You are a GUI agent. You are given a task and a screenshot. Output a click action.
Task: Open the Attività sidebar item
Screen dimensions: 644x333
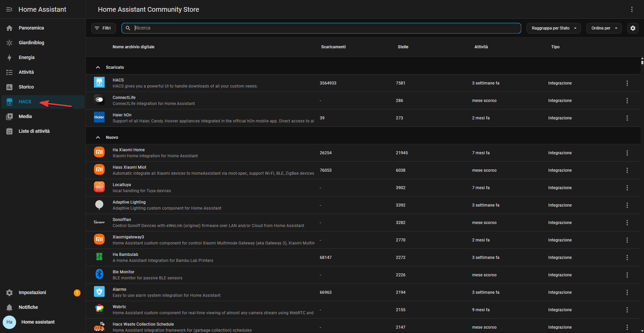click(x=43, y=72)
